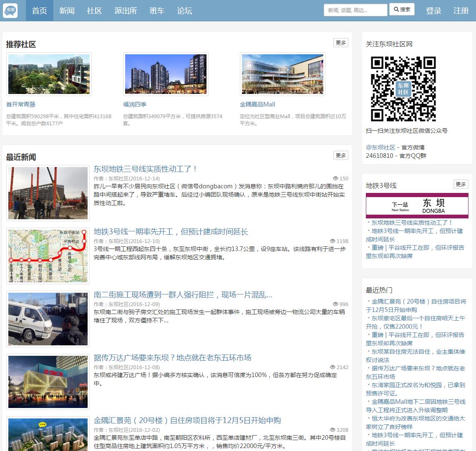Select the 班车 navigation item

click(x=157, y=10)
